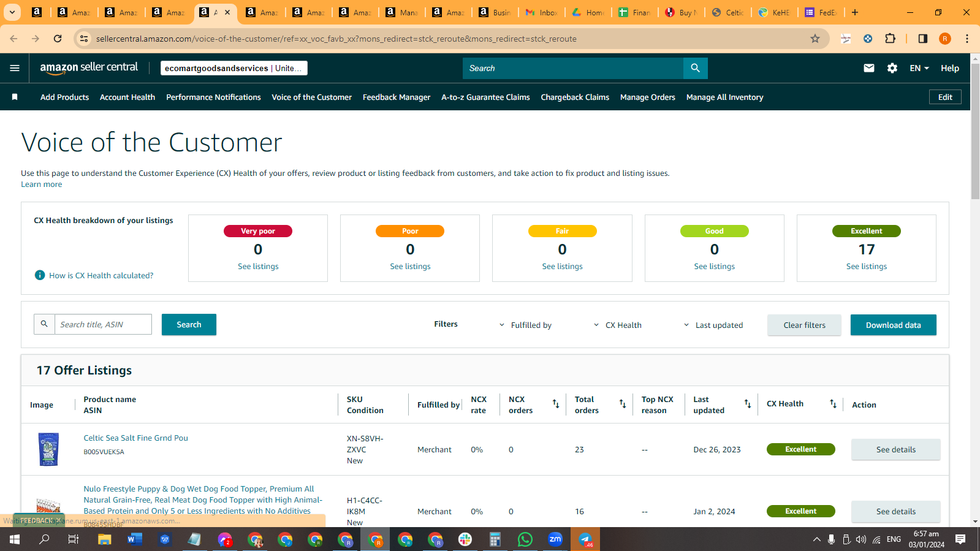Image resolution: width=980 pixels, height=551 pixels.
Task: Open the messages envelope icon
Action: tap(869, 68)
